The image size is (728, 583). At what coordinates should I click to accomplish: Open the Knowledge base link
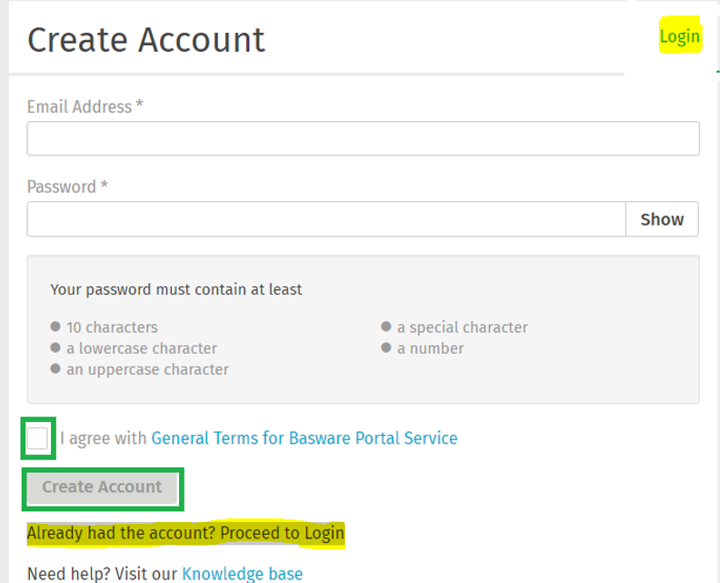click(242, 574)
